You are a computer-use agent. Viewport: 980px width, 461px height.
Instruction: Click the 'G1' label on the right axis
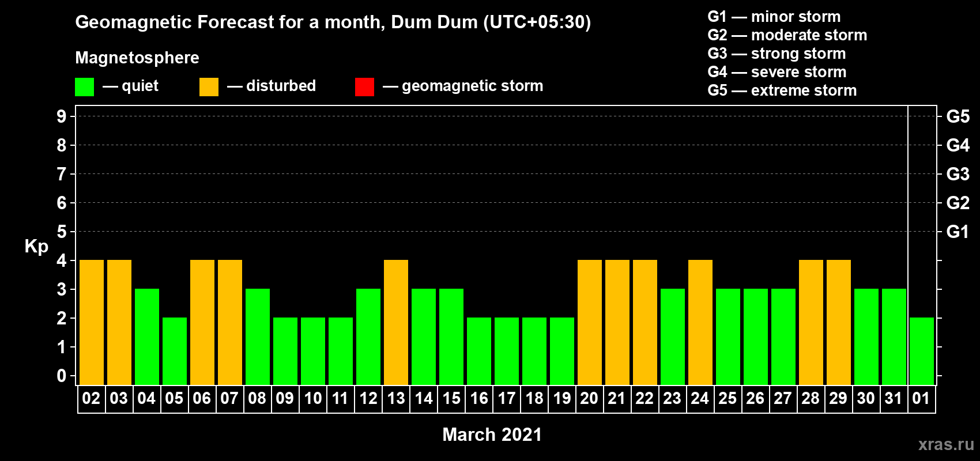958,232
